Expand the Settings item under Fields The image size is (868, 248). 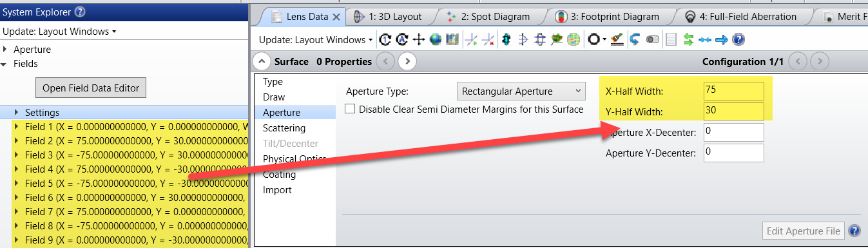tap(16, 113)
